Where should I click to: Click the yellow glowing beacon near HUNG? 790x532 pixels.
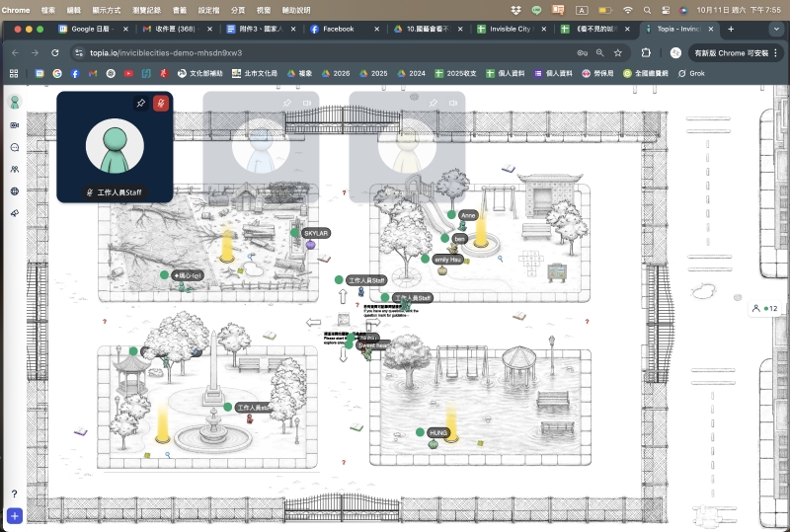click(x=451, y=422)
